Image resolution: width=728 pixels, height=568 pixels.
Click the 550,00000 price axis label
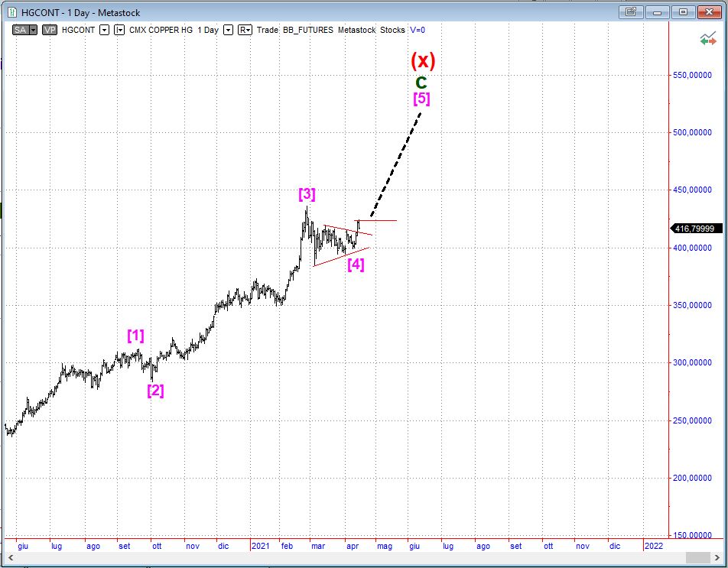click(692, 75)
